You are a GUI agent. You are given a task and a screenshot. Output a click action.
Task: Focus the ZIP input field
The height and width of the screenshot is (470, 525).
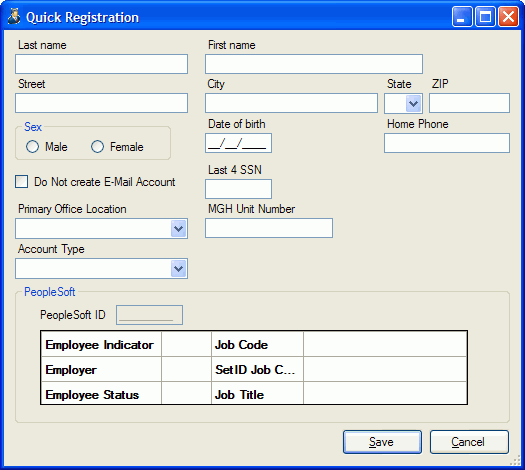tap(469, 103)
